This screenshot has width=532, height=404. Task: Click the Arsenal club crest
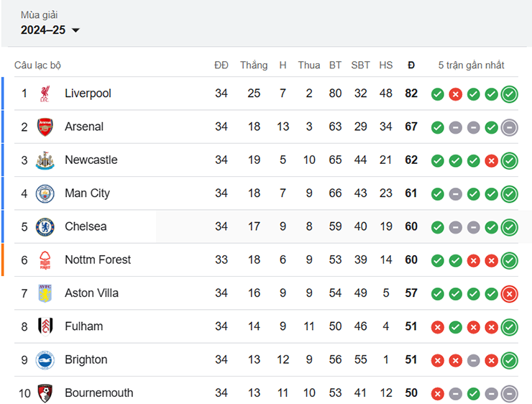click(x=45, y=127)
